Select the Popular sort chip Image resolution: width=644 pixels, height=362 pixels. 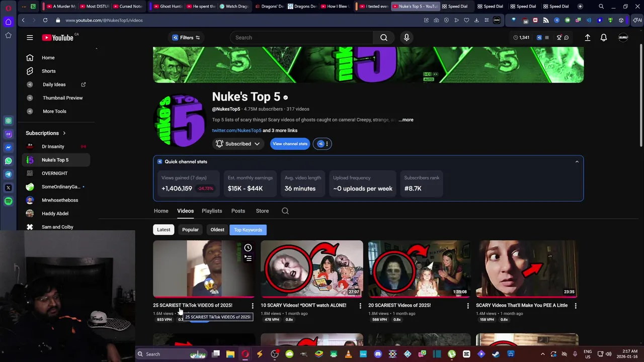pyautogui.click(x=190, y=230)
